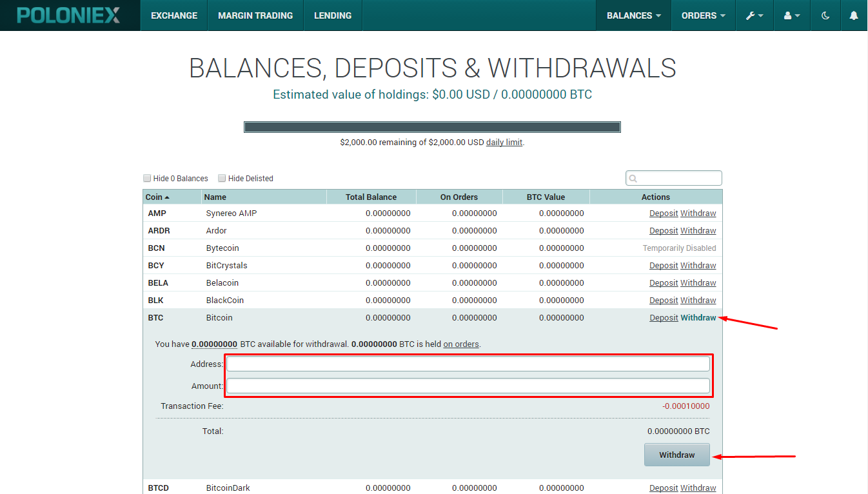Image resolution: width=868 pixels, height=494 pixels.
Task: Open the wrench settings menu
Action: point(755,15)
